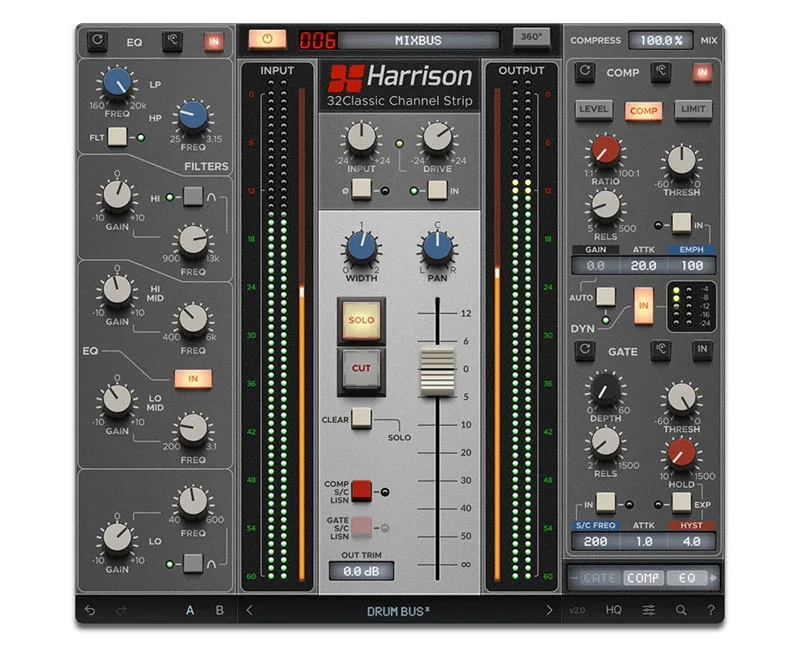Open help with the question mark icon
The height and width of the screenshot is (645, 800).
(x=711, y=610)
